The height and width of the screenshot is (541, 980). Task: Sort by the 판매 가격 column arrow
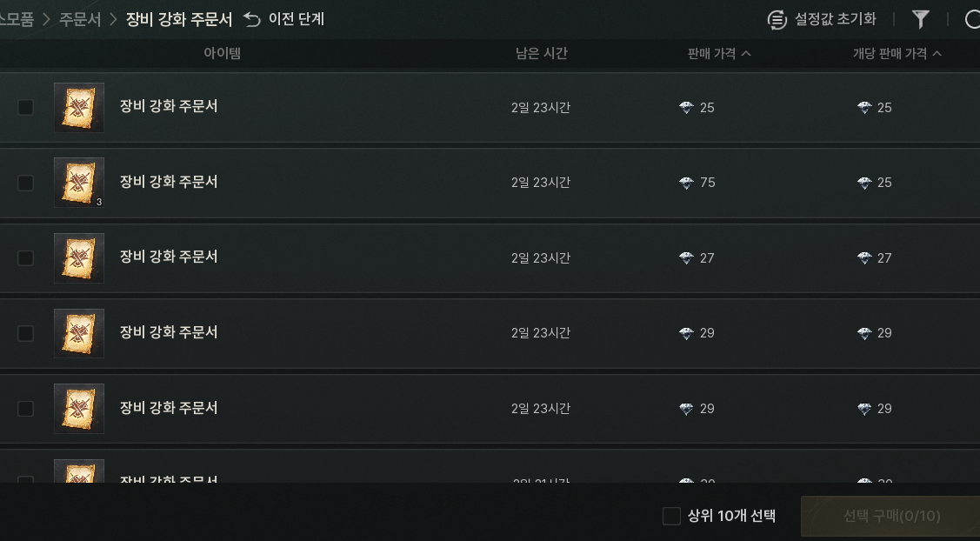[745, 54]
